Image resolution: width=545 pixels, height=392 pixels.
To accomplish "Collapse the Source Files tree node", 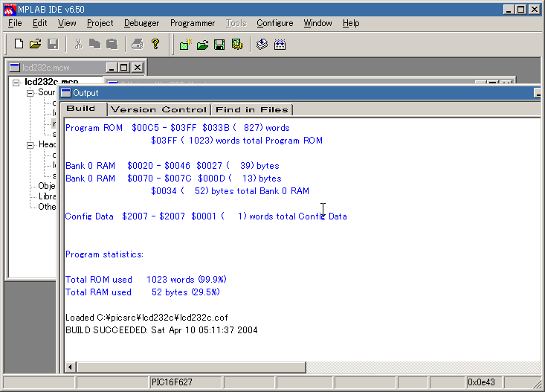I will pos(30,93).
